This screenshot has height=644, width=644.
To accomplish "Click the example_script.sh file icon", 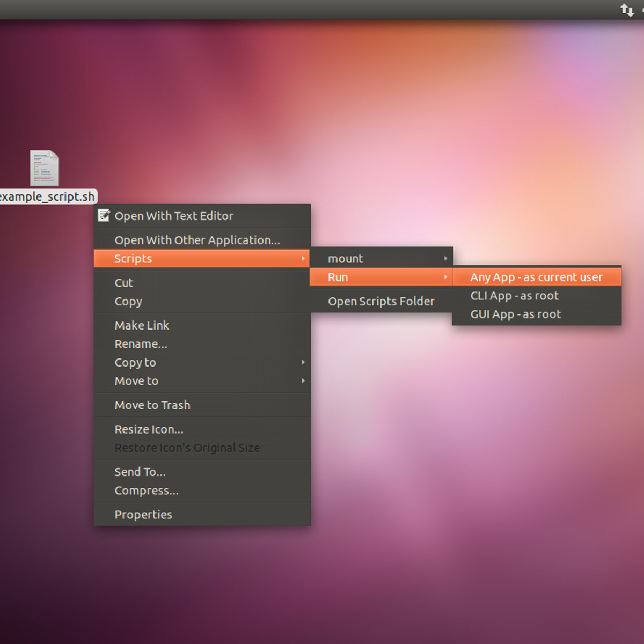I will [x=45, y=168].
